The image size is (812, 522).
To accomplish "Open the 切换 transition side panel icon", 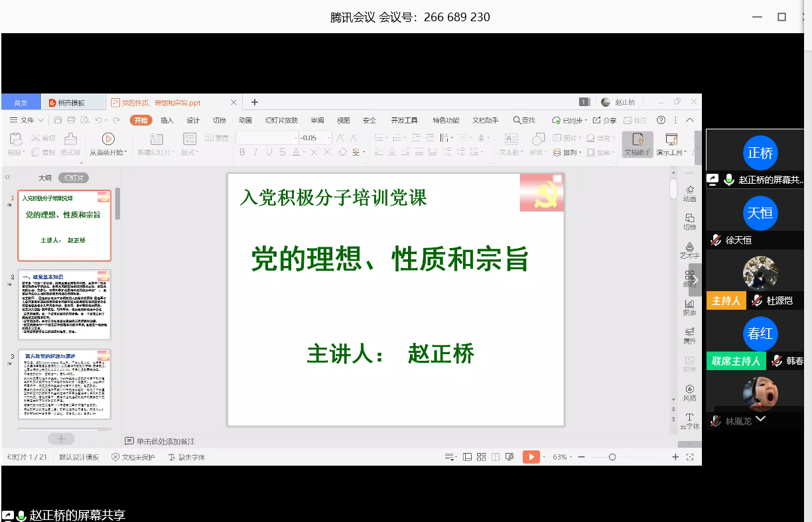I will pos(690,218).
